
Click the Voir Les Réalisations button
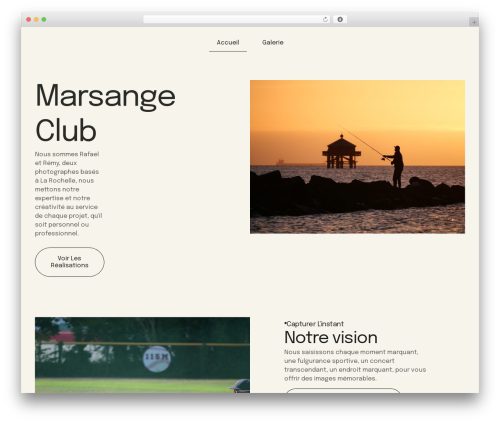coord(69,262)
